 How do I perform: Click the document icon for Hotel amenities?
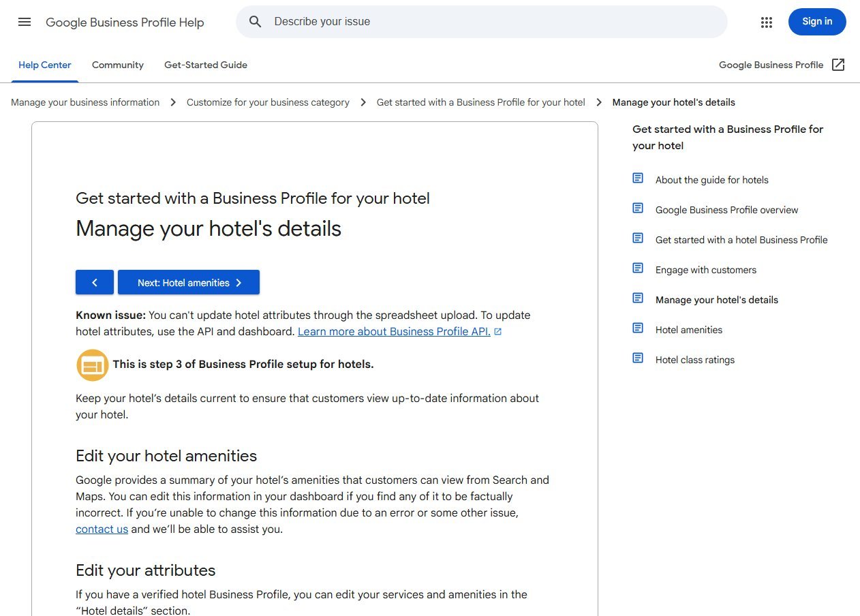[638, 328]
